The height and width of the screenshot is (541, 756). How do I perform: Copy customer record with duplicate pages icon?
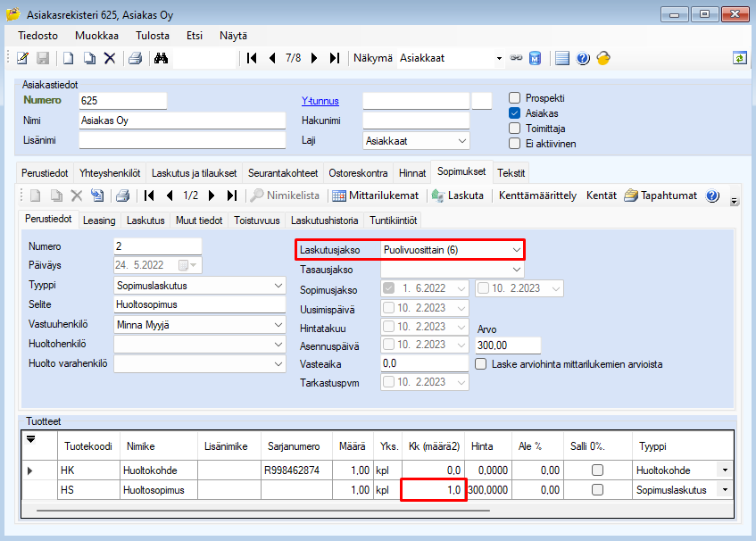[89, 58]
